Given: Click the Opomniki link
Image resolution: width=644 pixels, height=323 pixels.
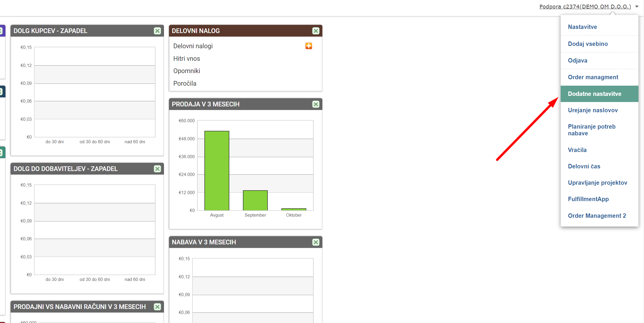Looking at the screenshot, I should (x=187, y=71).
